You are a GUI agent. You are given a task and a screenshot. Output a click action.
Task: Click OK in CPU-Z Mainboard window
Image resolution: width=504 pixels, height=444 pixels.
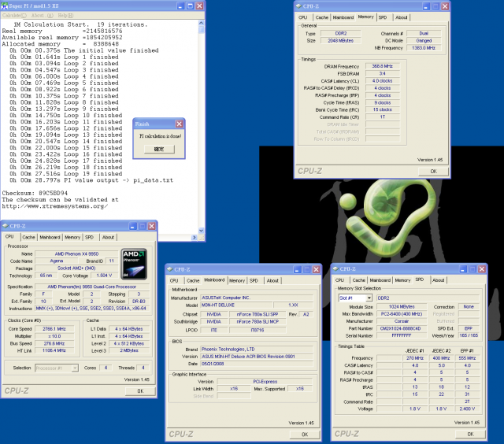pyautogui.click(x=305, y=435)
